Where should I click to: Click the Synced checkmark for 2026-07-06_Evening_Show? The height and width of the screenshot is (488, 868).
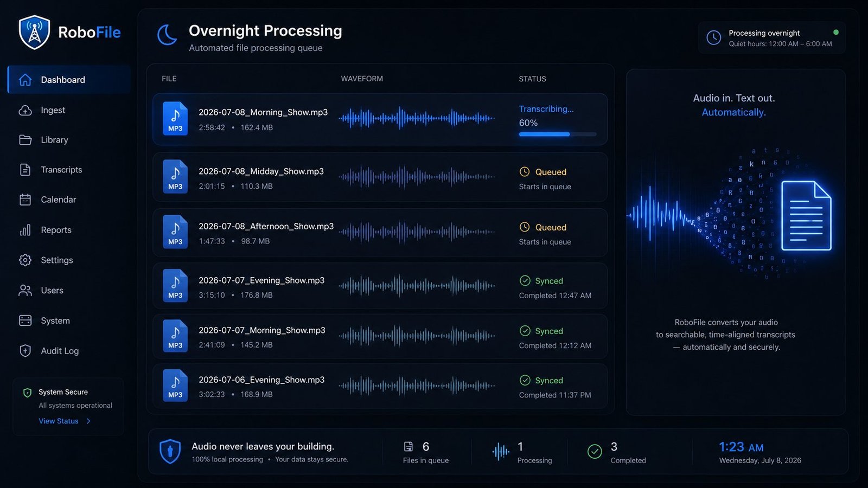525,380
